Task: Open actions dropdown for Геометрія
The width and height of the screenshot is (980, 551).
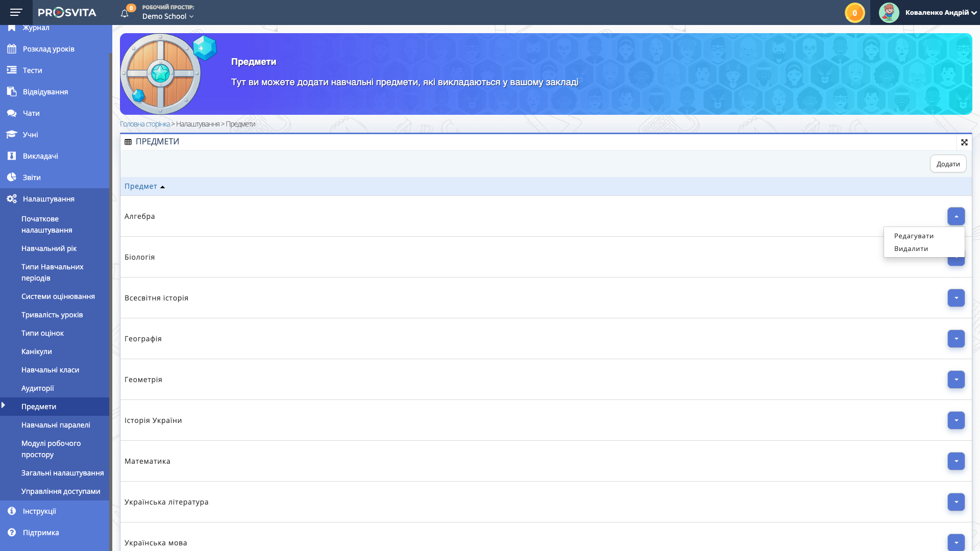Action: 956,380
